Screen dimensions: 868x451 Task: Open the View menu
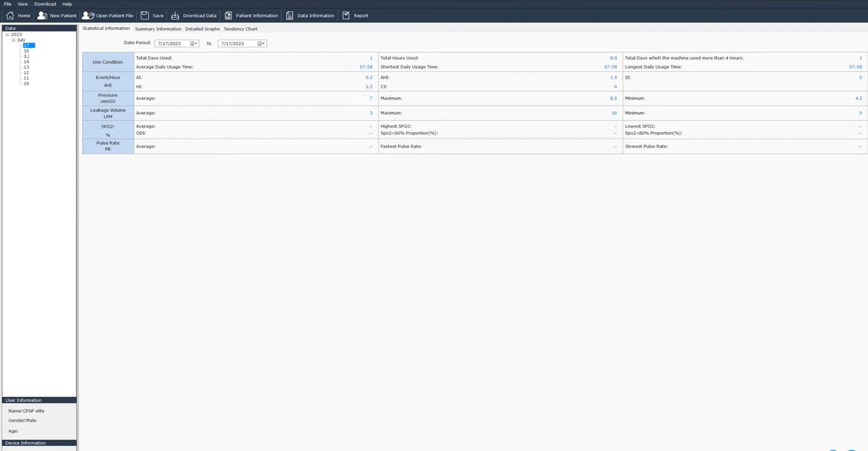pyautogui.click(x=22, y=4)
